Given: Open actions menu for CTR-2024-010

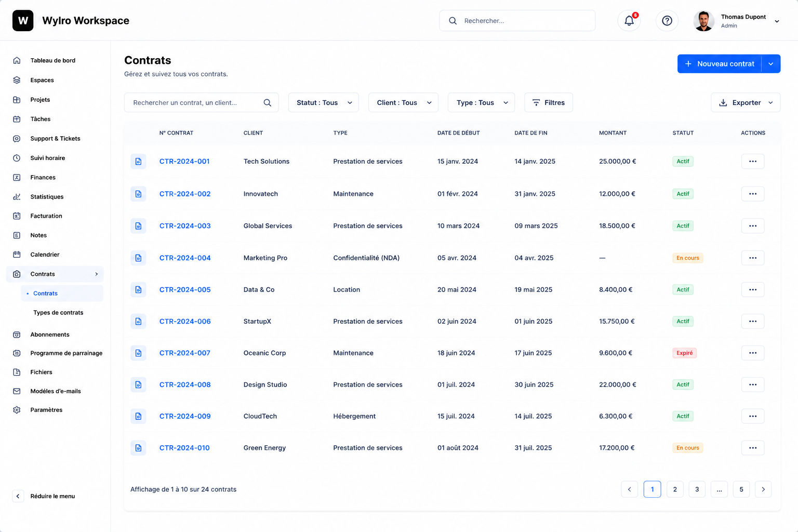Looking at the screenshot, I should tap(753, 448).
